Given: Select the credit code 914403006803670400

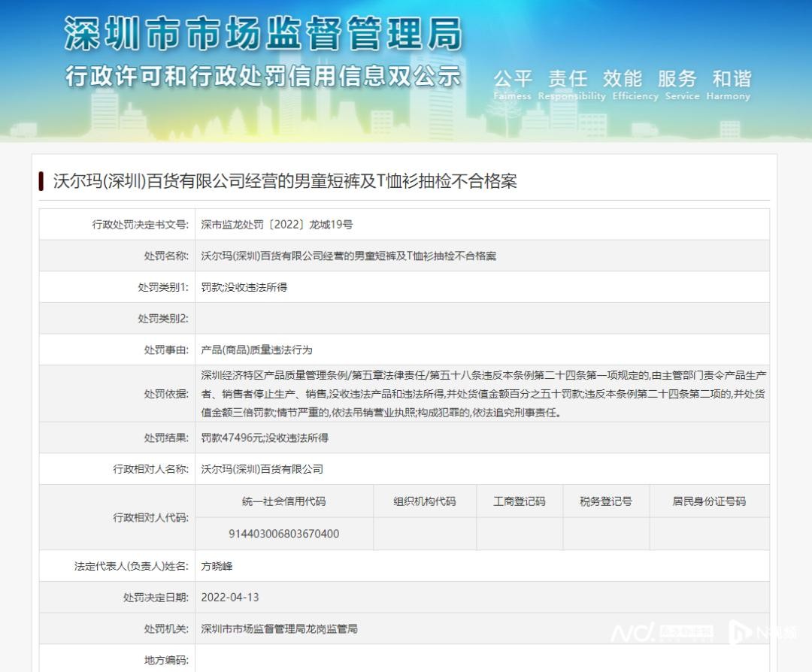Looking at the screenshot, I should click(283, 534).
